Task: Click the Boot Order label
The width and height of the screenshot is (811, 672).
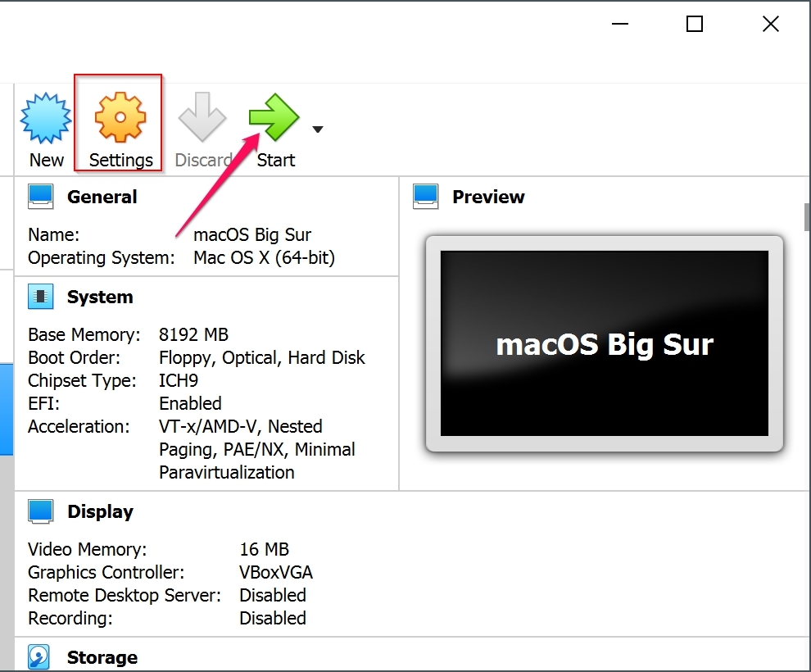Action: click(x=74, y=357)
